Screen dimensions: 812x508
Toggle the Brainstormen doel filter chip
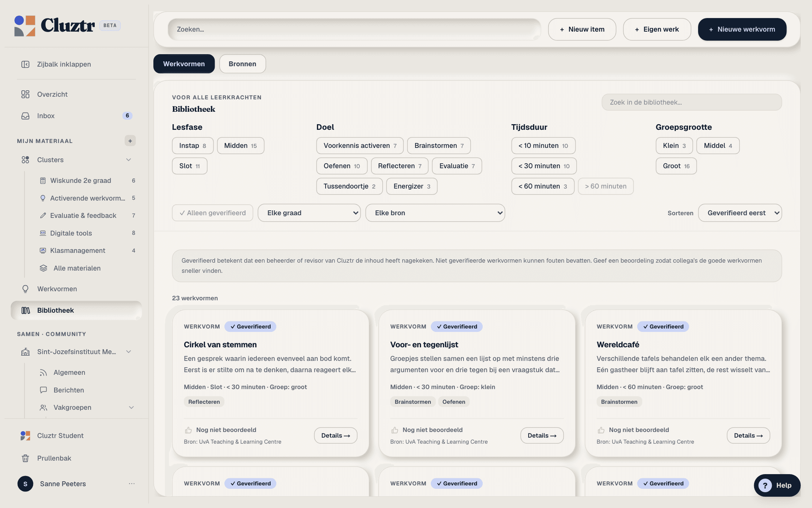[439, 146]
